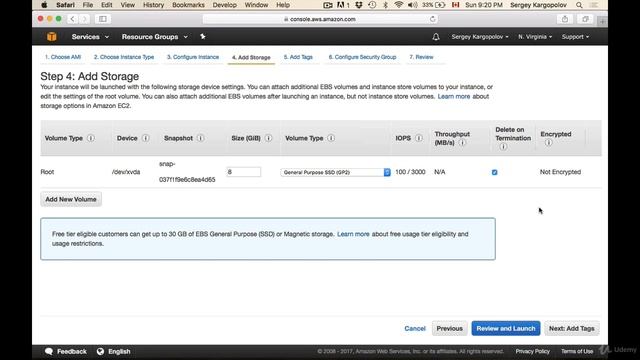Viewport: 640px width, 360px height.
Task: Toggle the Safari sidebar button
Action: (x=103, y=19)
